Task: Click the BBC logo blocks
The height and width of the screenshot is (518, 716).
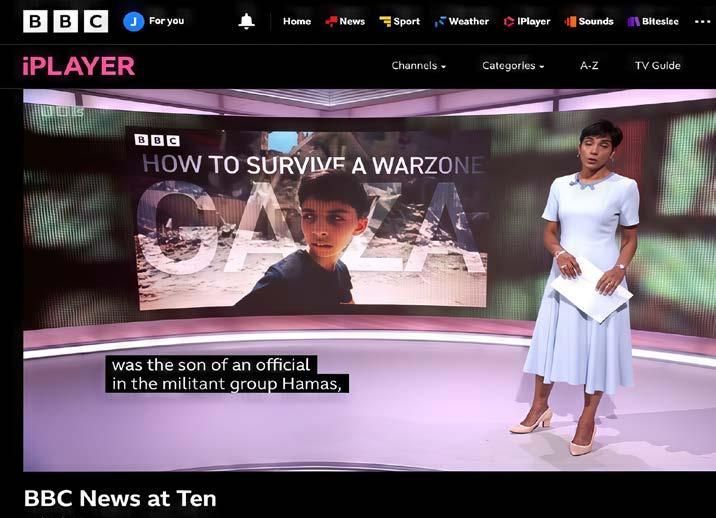Action: [x=65, y=21]
